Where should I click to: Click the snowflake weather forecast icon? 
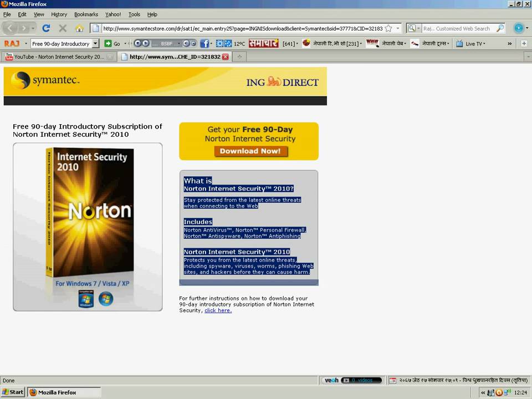(x=228, y=43)
